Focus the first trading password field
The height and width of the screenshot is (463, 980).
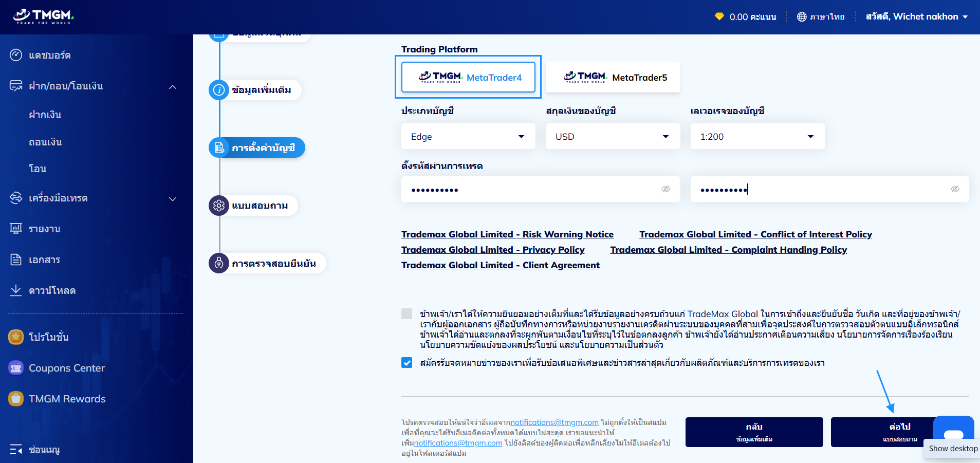[541, 189]
